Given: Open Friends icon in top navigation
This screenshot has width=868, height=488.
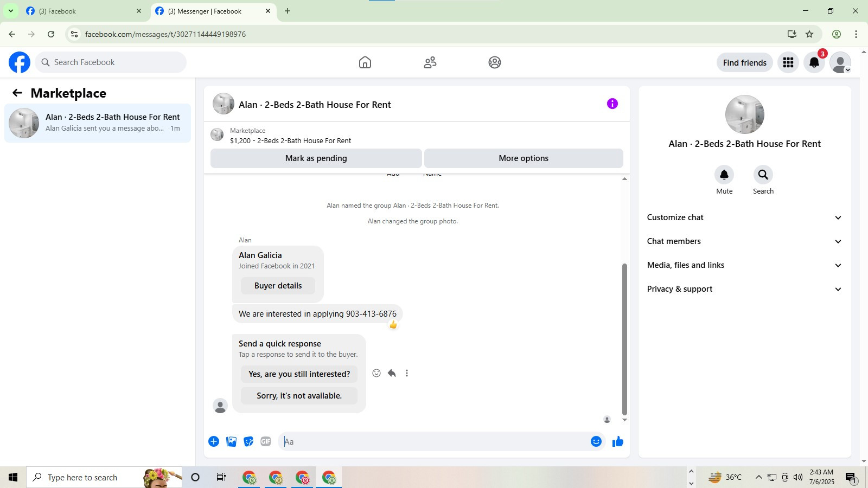Looking at the screenshot, I should pyautogui.click(x=430, y=62).
